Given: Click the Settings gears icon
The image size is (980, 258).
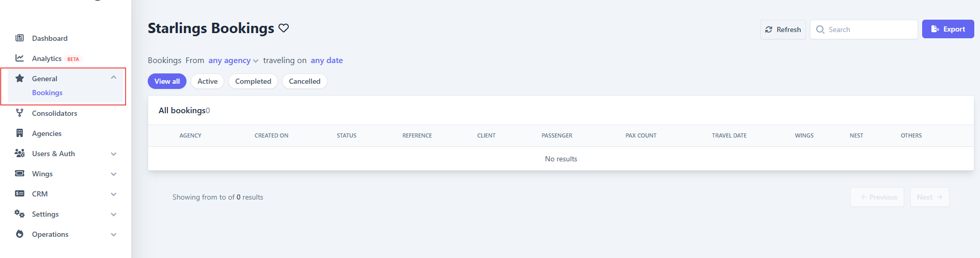Looking at the screenshot, I should coord(20,214).
